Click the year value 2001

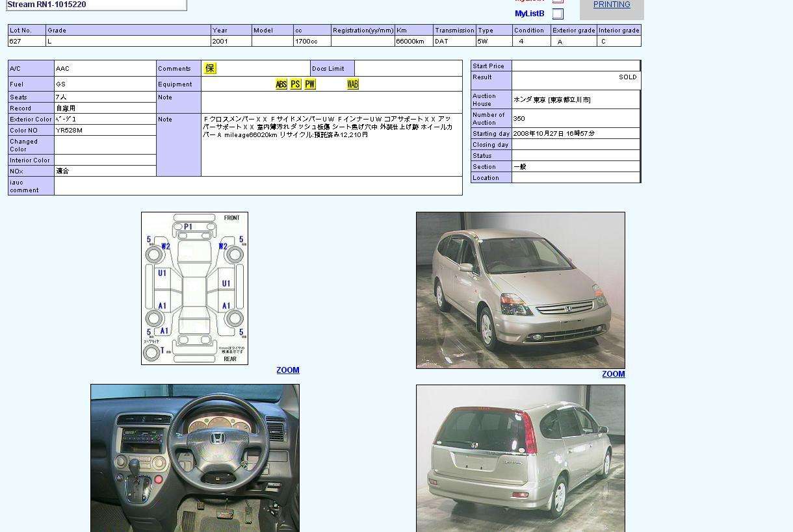click(x=220, y=41)
